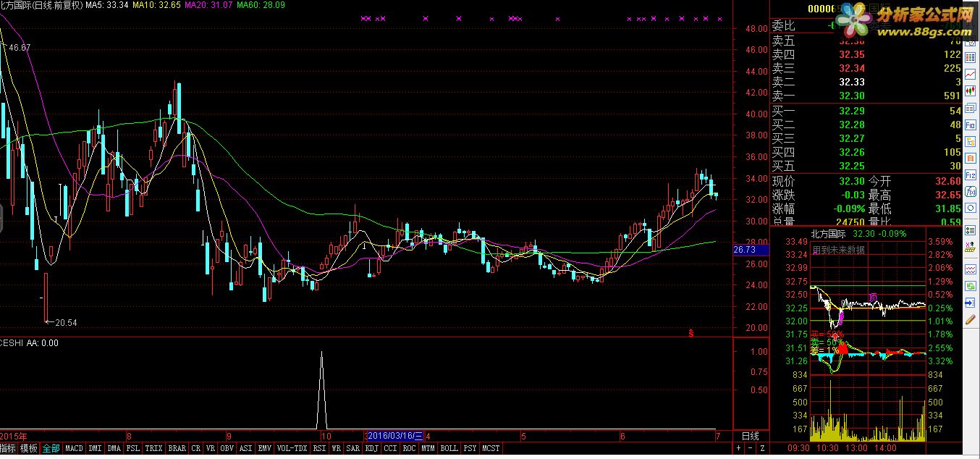Select the pencil annotation icon

tap(970, 319)
